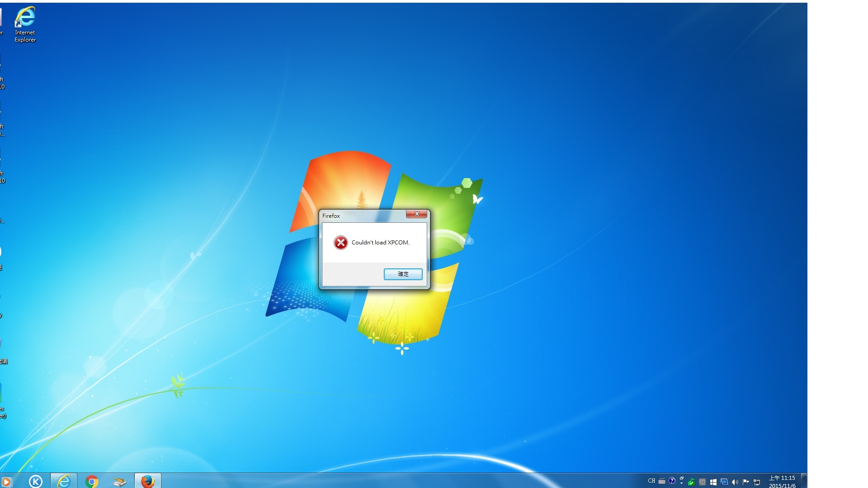Open the network connection tray icon
This screenshot has height=488, width=868.
coord(757,482)
